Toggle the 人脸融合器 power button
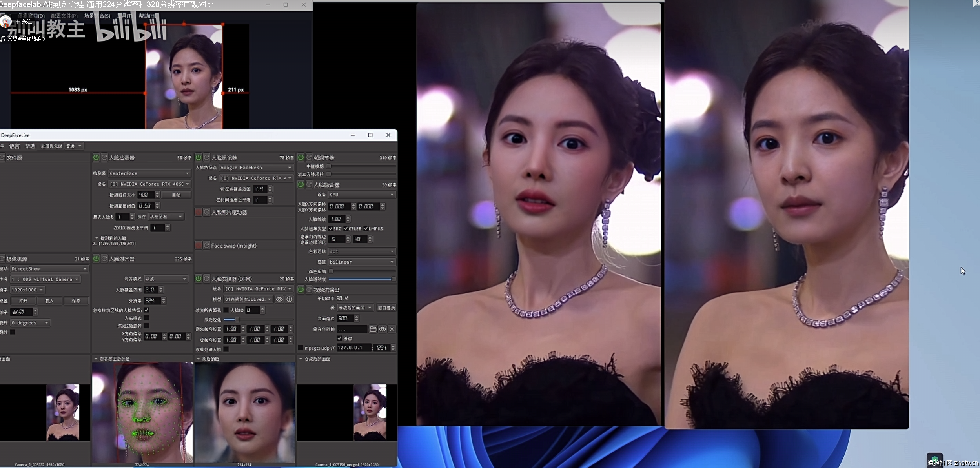980x468 pixels. pos(301,184)
